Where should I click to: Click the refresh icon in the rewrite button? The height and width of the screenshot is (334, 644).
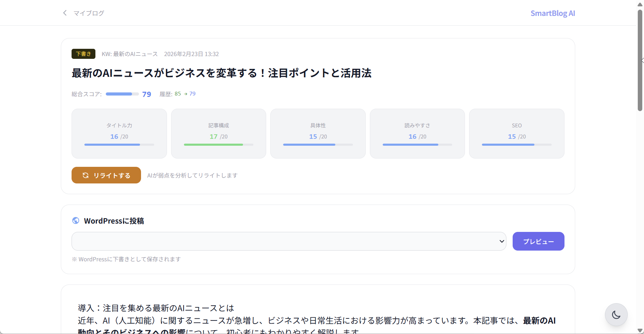coord(85,175)
